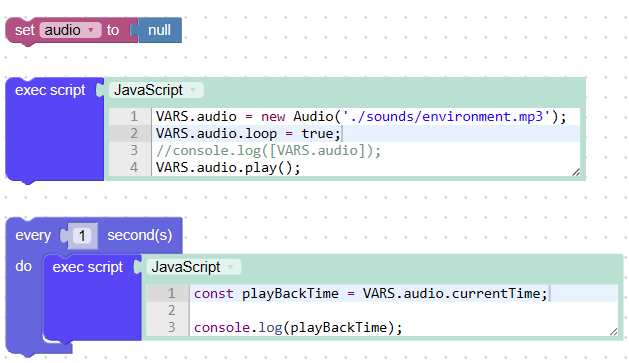Click resize handle of second code editor
This screenshot has width=629, height=363.
[613, 331]
